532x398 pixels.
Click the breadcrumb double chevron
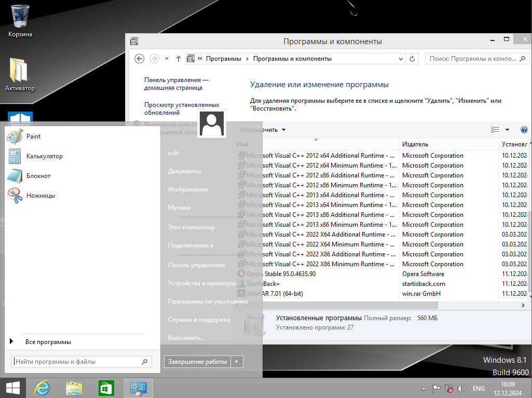[200, 58]
